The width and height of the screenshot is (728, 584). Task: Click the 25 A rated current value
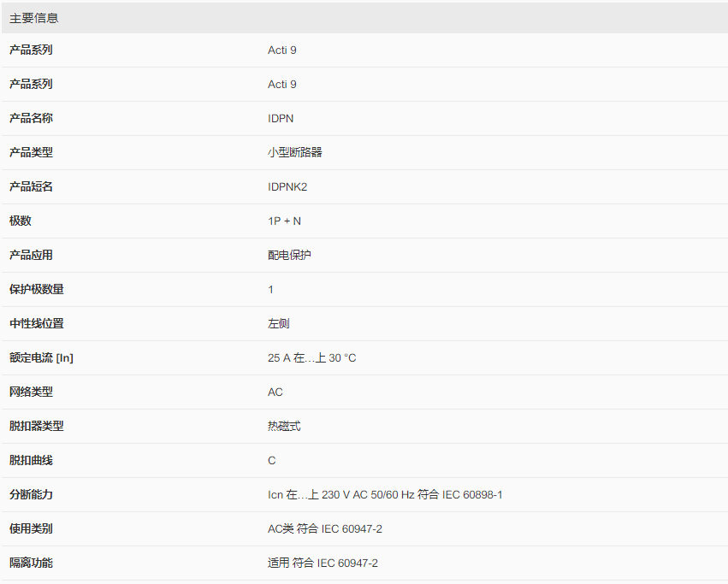point(312,358)
